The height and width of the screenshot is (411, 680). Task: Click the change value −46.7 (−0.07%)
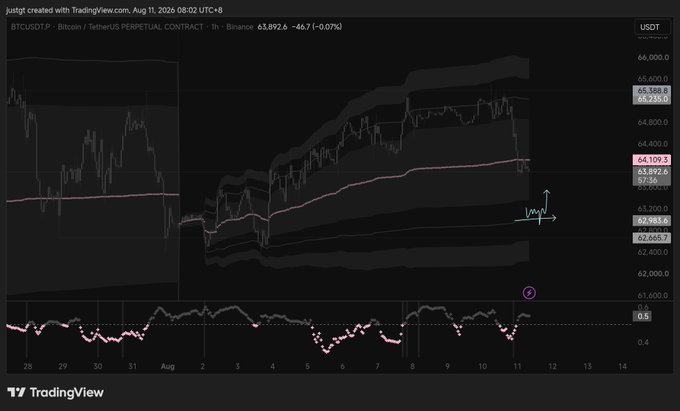tap(317, 27)
